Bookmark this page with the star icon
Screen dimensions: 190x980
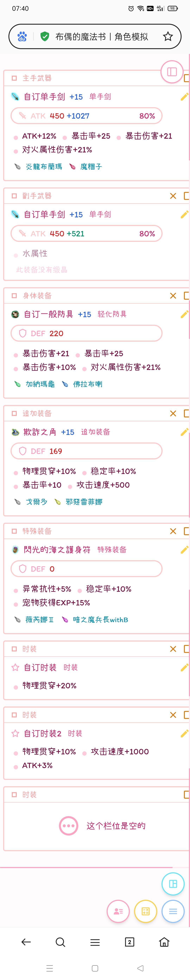(168, 37)
